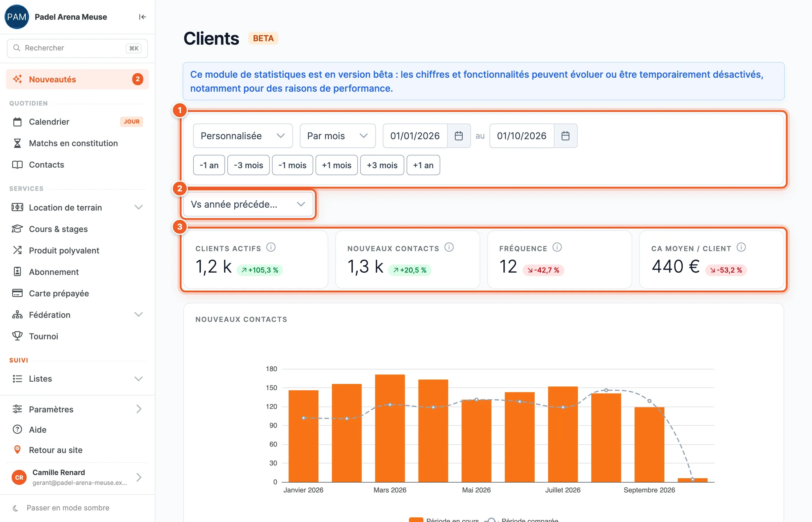Viewport: 812px width, 522px height.
Task: Click the Matchs en constitution hourglass icon
Action: pyautogui.click(x=17, y=143)
